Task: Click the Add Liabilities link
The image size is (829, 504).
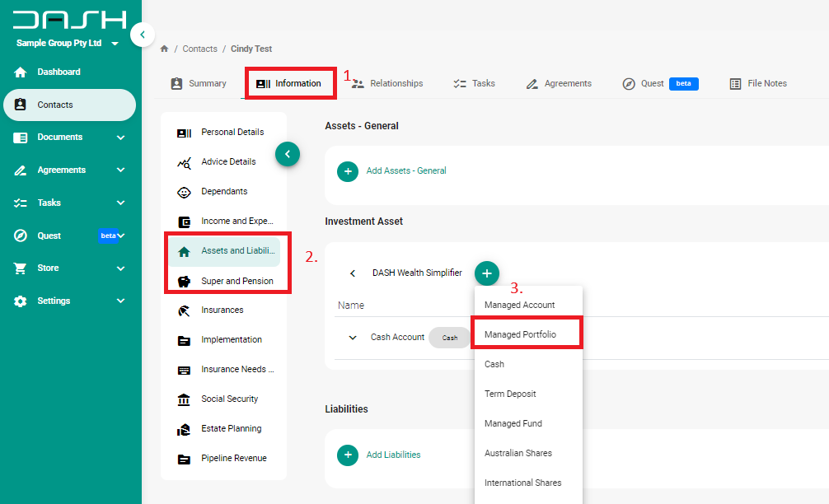Action: (x=393, y=455)
